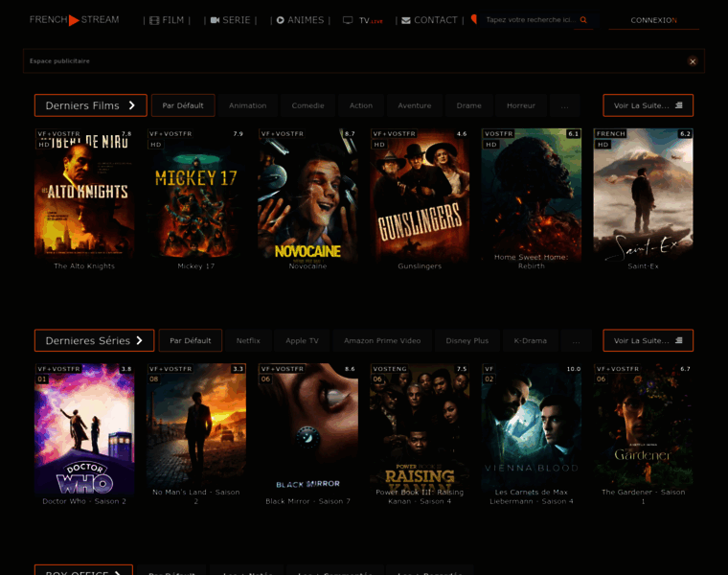
Task: Select the Amazon Prime Video tab
Action: [x=382, y=341]
